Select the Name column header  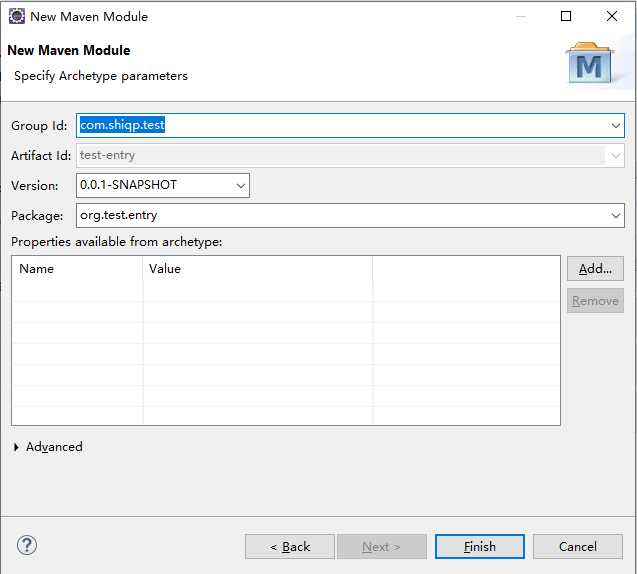[76, 268]
